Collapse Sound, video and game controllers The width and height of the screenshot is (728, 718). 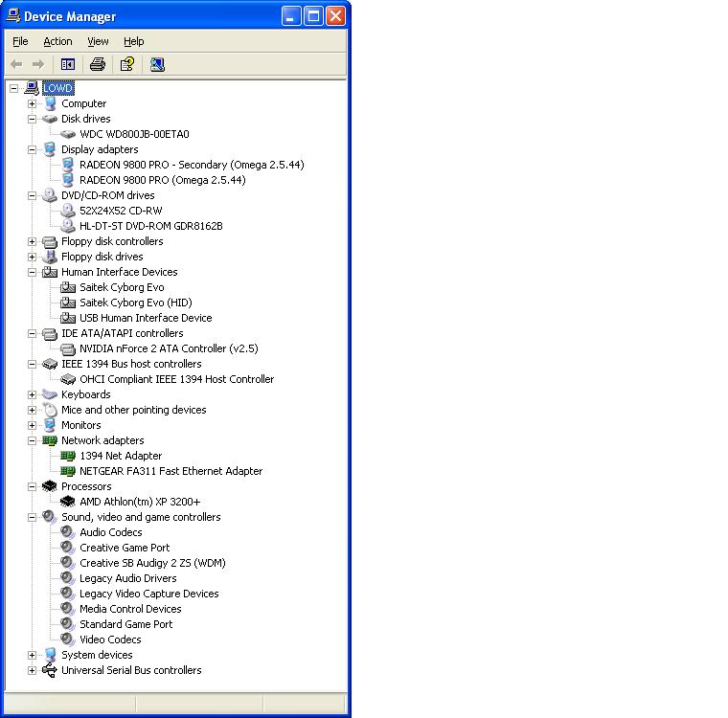click(32, 517)
